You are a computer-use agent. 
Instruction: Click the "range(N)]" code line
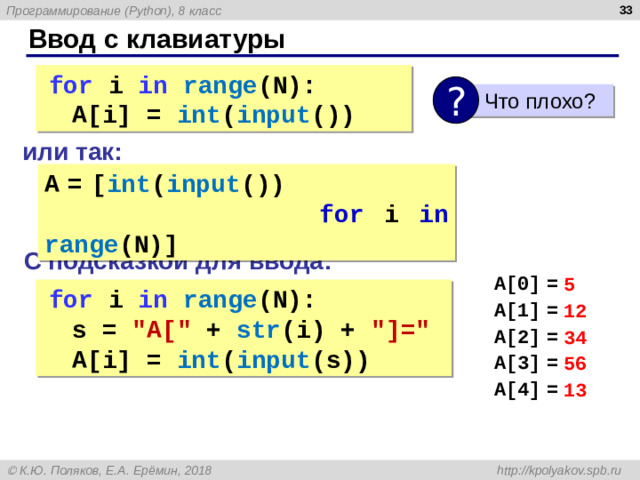(x=111, y=244)
